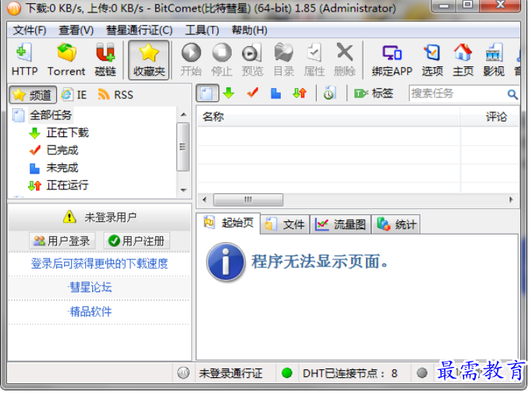Click the green DHT status indicator
Screen dimensions: 532x395
click(287, 374)
